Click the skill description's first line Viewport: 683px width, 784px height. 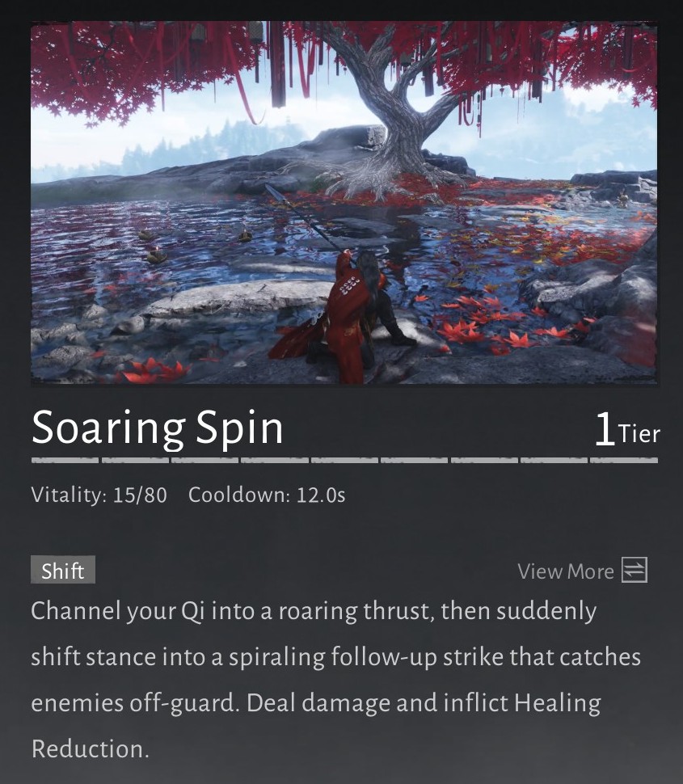point(314,611)
